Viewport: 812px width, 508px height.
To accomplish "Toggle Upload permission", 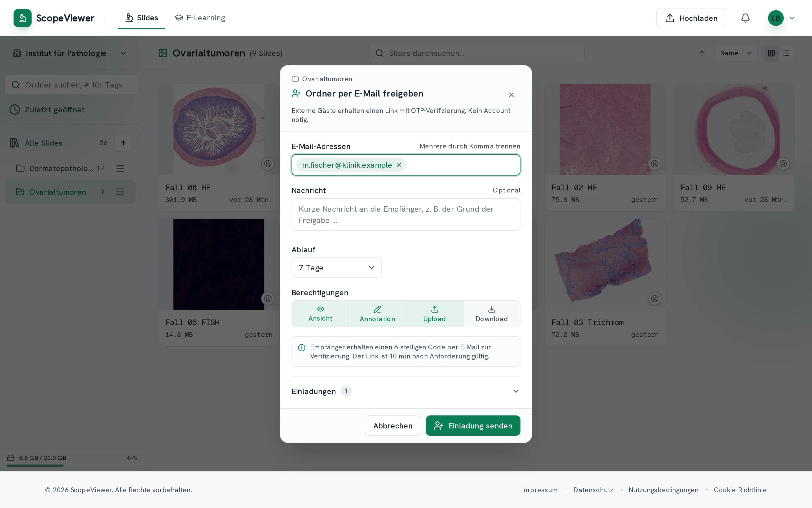I will tap(434, 314).
